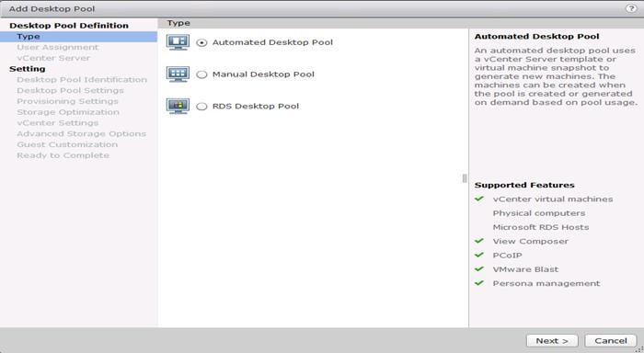The width and height of the screenshot is (644, 353).
Task: Click the green checkmark beside View Composer
Action: click(x=479, y=241)
